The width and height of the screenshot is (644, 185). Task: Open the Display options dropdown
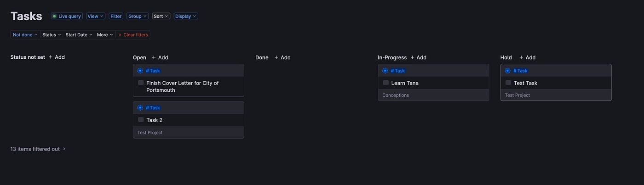click(186, 16)
